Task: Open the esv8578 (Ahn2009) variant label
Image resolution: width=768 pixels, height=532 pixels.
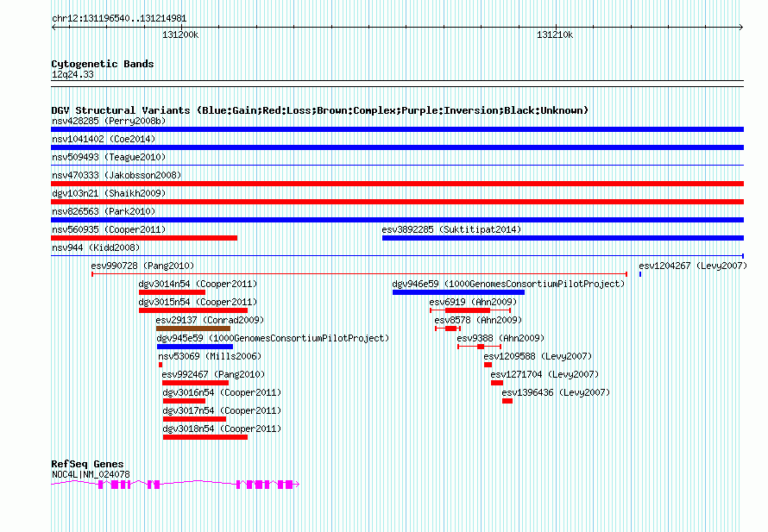Action: point(478,320)
